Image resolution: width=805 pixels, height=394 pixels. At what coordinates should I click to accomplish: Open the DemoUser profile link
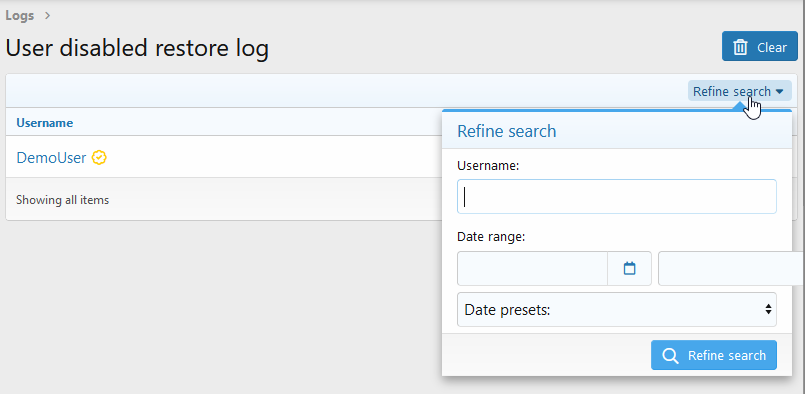point(51,158)
